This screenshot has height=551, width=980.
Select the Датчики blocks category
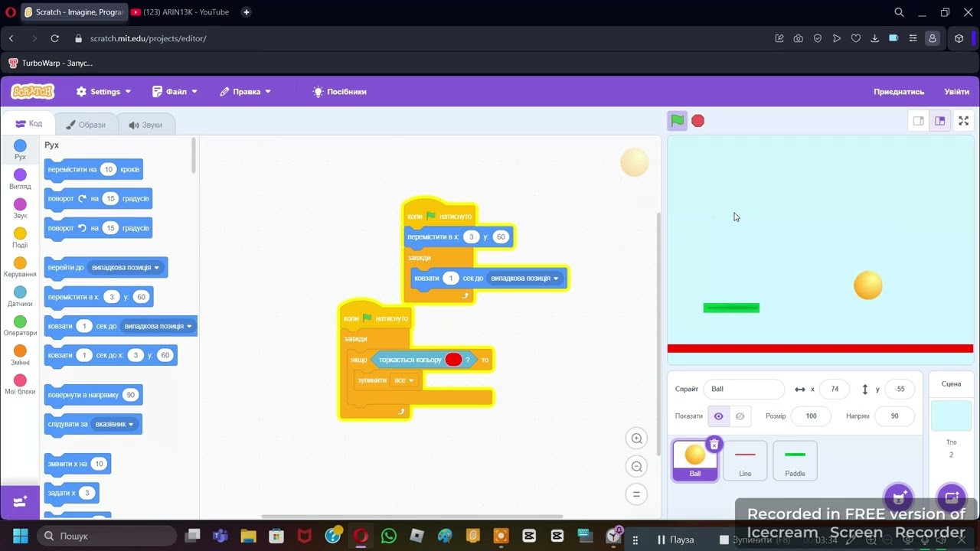click(x=20, y=297)
